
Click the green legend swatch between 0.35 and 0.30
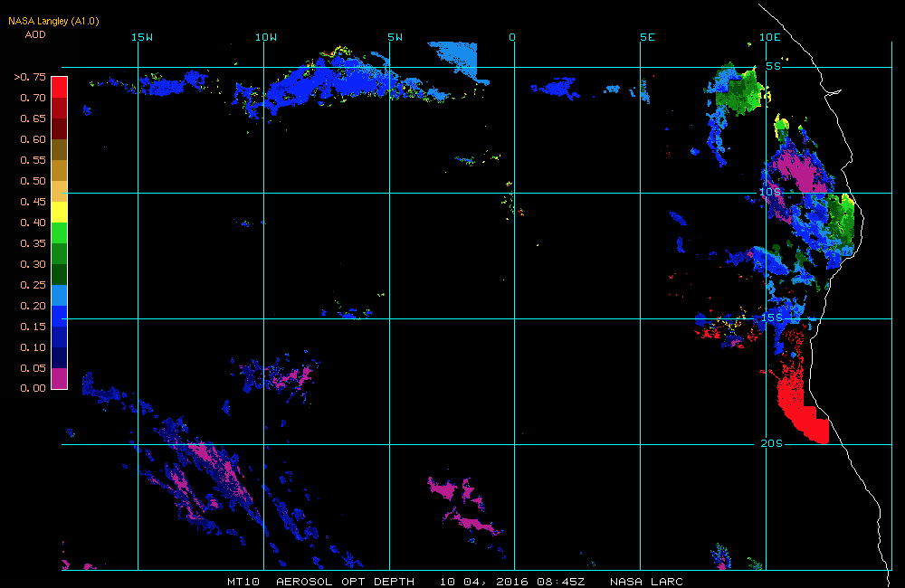60,253
